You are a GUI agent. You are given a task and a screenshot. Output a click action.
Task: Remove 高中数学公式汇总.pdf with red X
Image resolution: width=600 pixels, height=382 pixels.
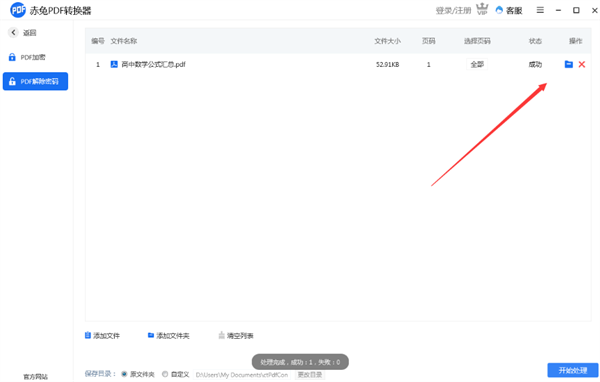coord(582,64)
